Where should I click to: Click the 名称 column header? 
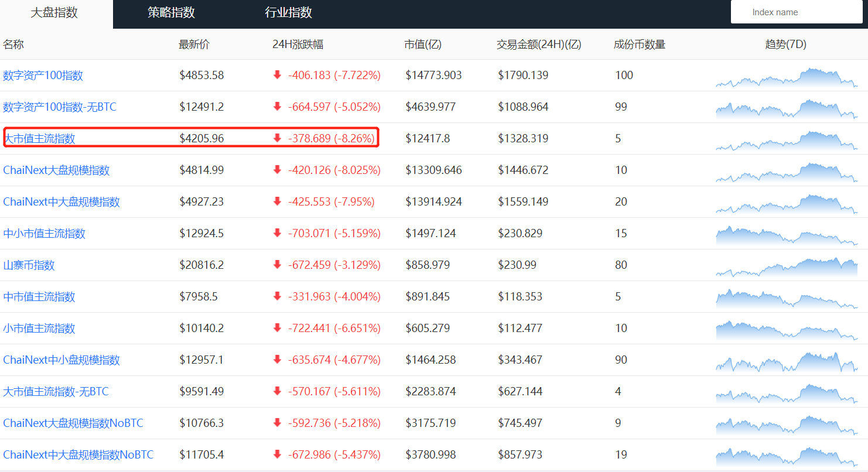13,45
